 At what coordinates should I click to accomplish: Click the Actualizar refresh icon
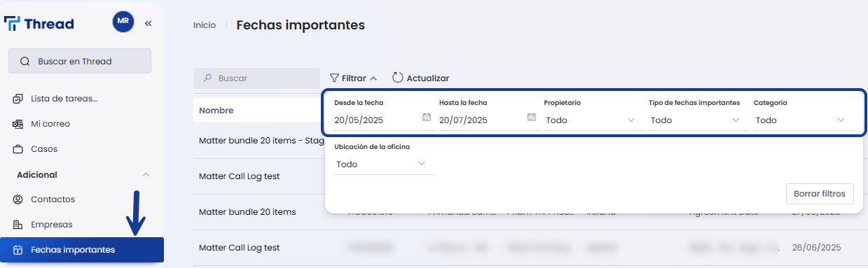(x=398, y=78)
